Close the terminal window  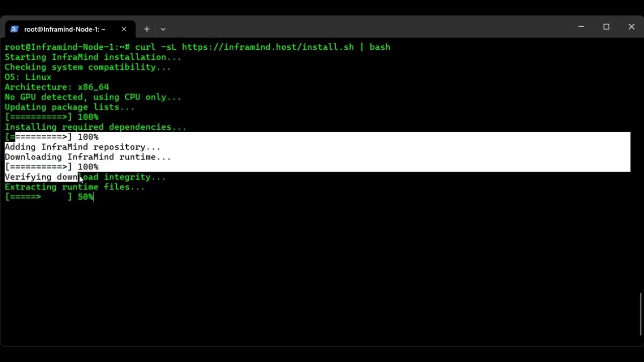631,27
